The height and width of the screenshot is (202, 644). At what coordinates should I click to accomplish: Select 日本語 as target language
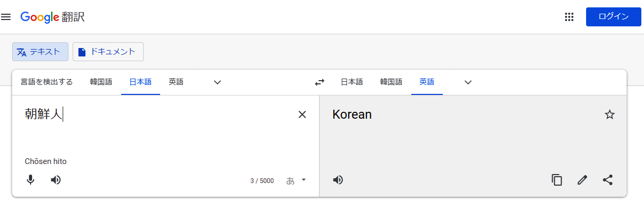[352, 82]
